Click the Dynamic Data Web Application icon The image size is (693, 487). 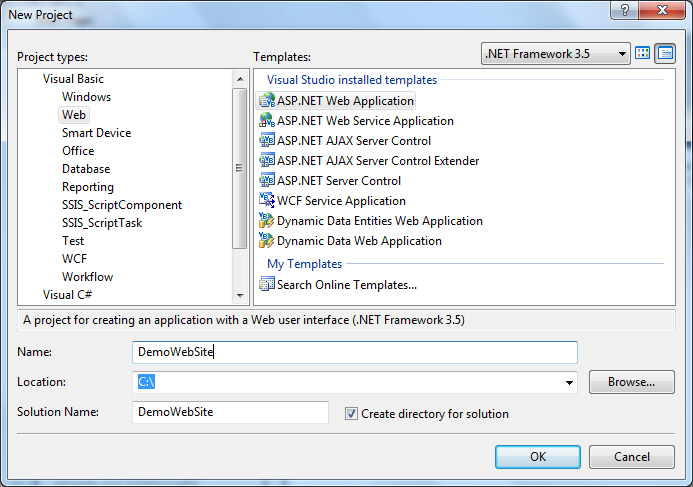pos(267,240)
